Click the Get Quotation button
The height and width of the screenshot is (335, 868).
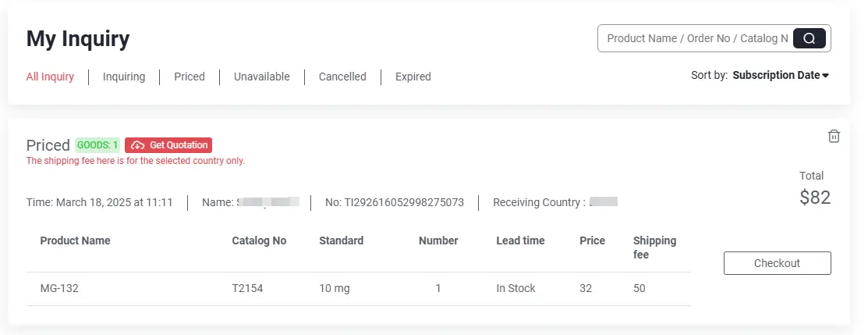(168, 145)
